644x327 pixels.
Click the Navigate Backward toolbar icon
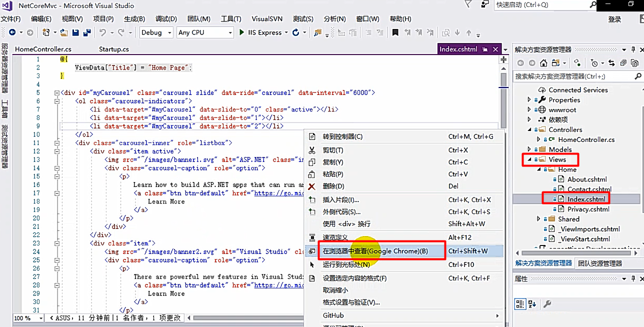tap(12, 32)
